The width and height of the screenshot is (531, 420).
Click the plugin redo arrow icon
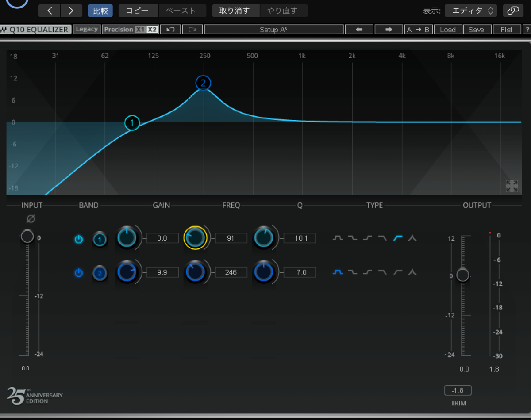point(192,30)
